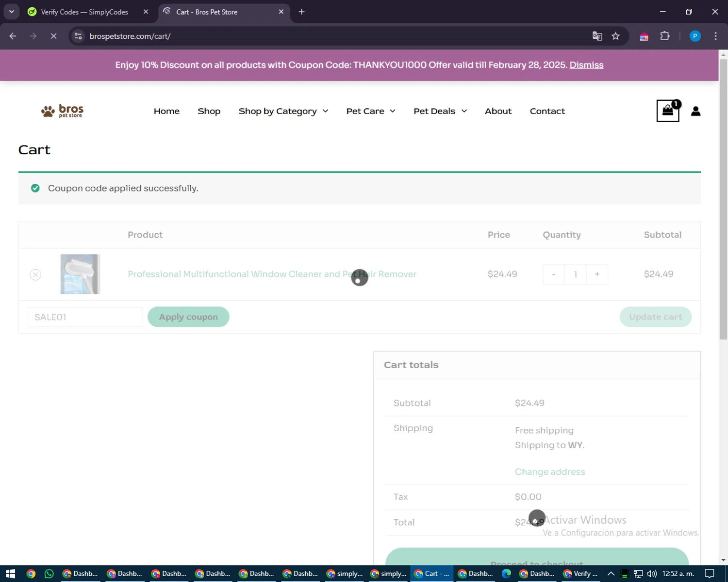Viewport: 728px width, 582px height.
Task: Bookmark this page with the star icon
Action: 615,36
